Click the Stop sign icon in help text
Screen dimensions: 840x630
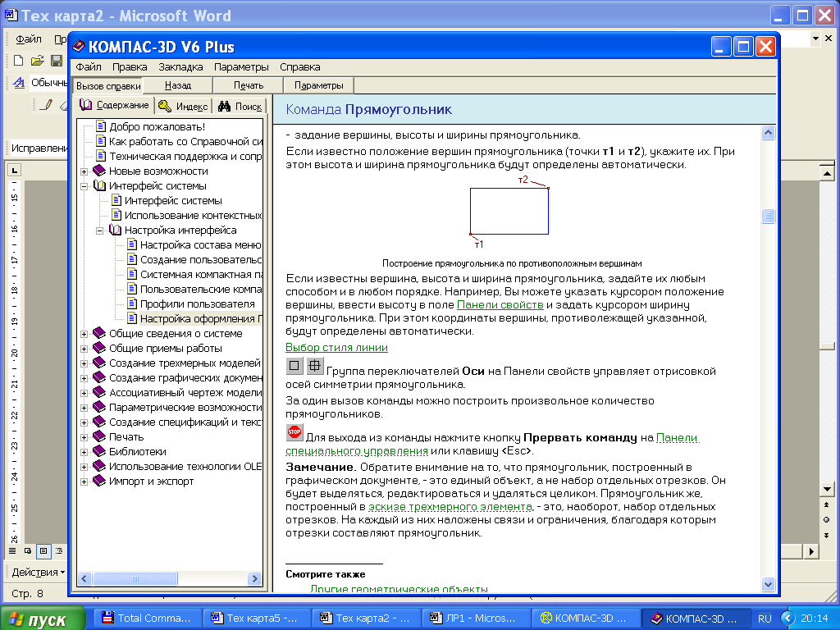click(294, 431)
